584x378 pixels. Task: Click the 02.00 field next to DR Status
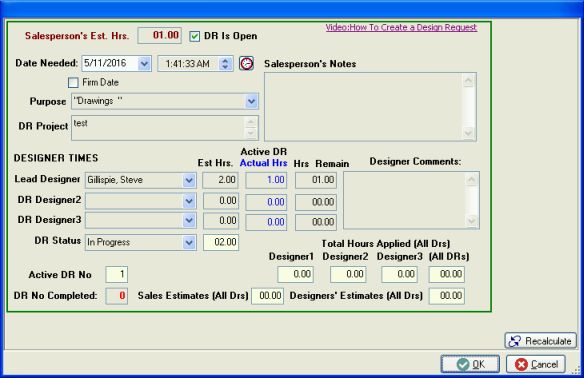tap(221, 242)
